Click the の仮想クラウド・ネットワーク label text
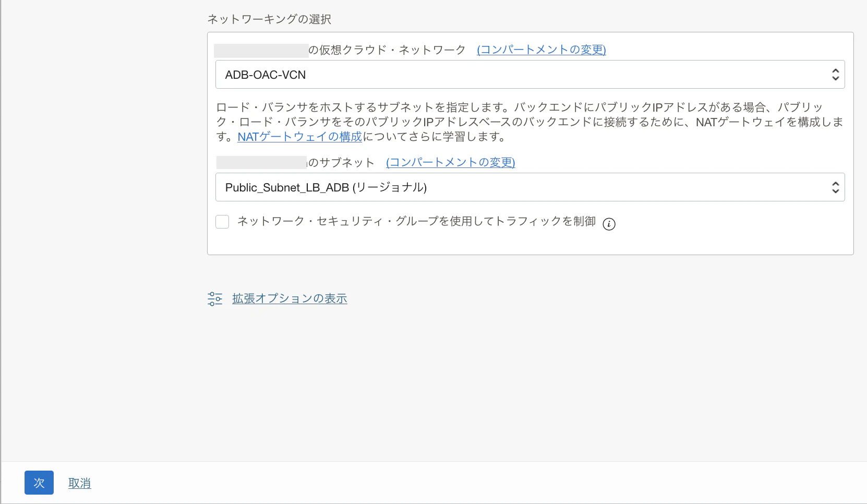This screenshot has height=504, width=867. 387,50
